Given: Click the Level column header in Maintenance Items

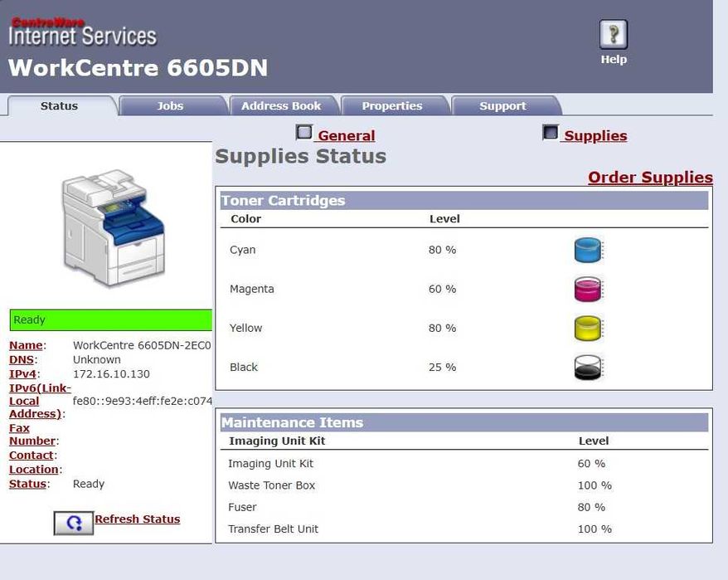Looking at the screenshot, I should (x=594, y=441).
